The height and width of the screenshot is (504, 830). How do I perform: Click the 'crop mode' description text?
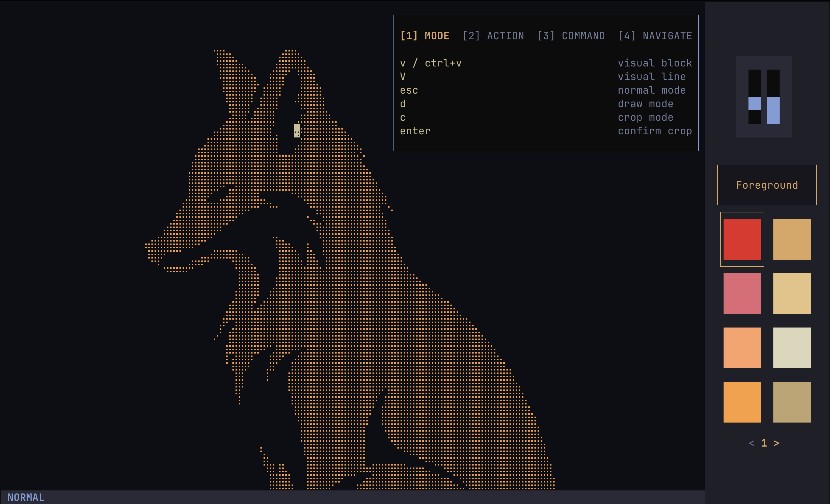[x=645, y=117]
